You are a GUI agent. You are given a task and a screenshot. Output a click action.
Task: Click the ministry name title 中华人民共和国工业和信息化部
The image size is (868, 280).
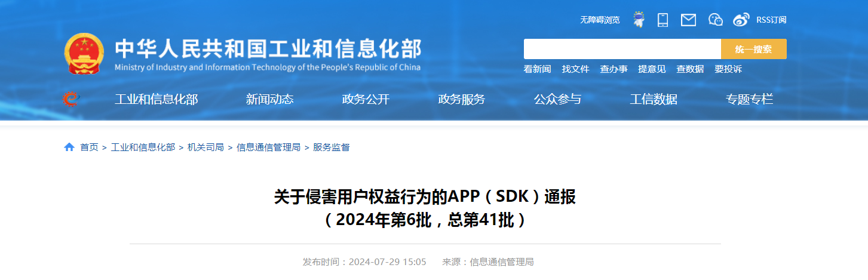(x=268, y=48)
